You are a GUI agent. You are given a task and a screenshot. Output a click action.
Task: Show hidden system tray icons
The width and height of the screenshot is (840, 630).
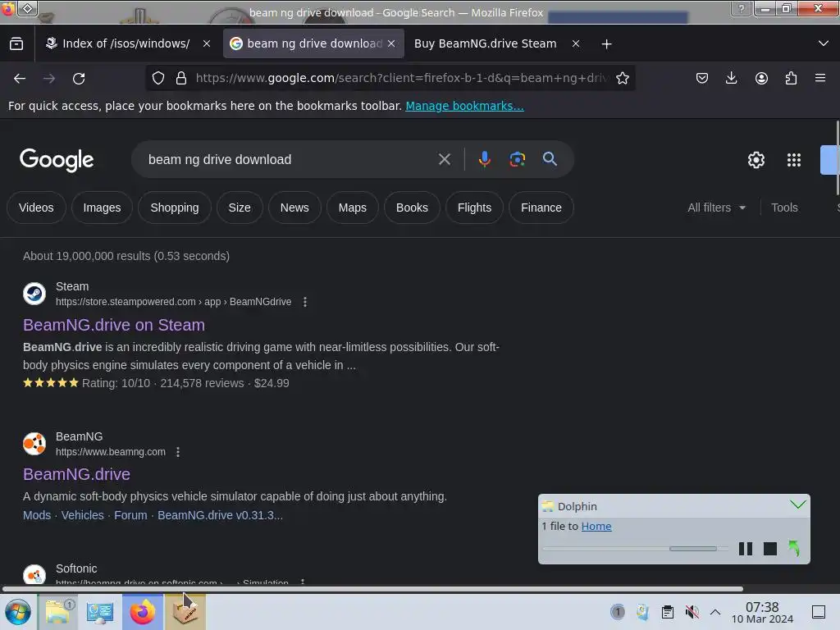[715, 612]
